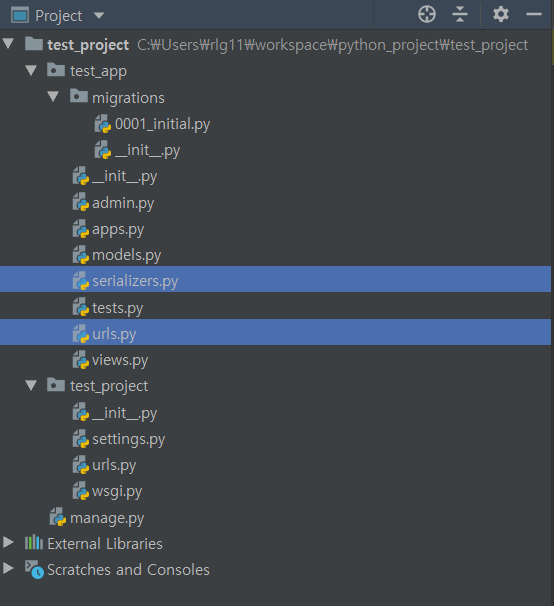
Task: Select the manage.py file name
Action: [x=107, y=518]
